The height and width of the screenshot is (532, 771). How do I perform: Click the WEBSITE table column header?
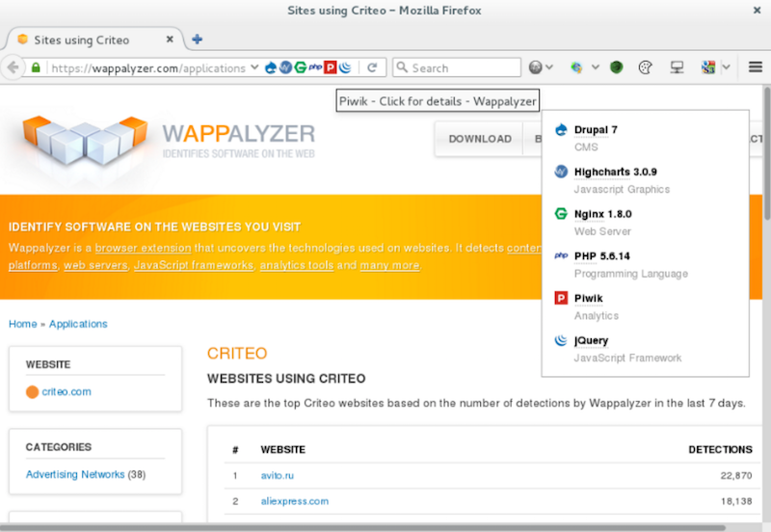282,449
